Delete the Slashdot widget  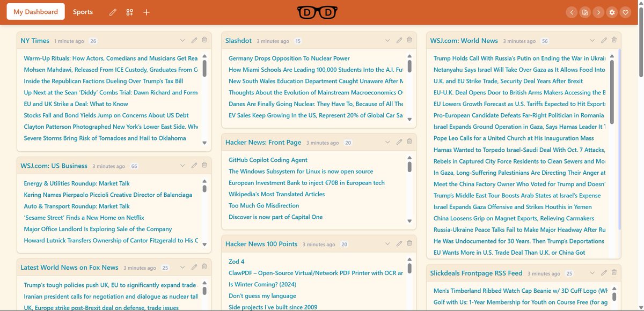point(409,40)
